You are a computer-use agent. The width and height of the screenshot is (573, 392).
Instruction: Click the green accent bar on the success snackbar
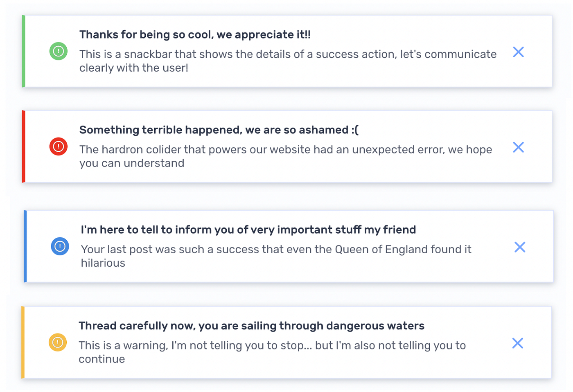pos(24,51)
